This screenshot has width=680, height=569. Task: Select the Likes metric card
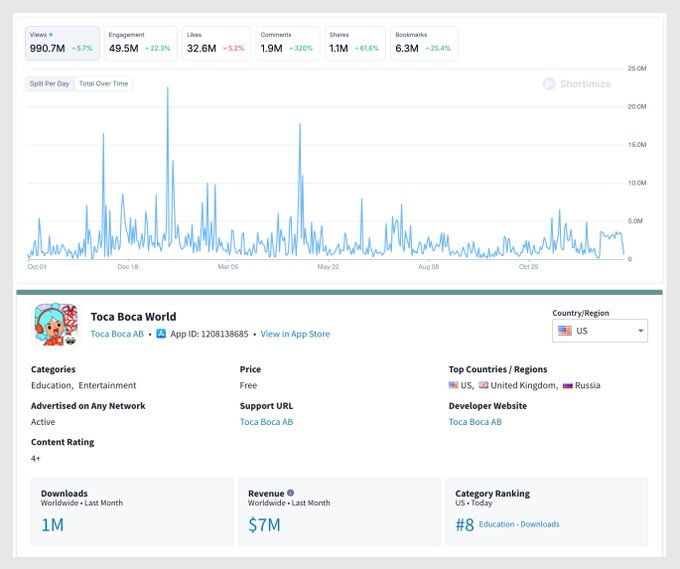[217, 43]
